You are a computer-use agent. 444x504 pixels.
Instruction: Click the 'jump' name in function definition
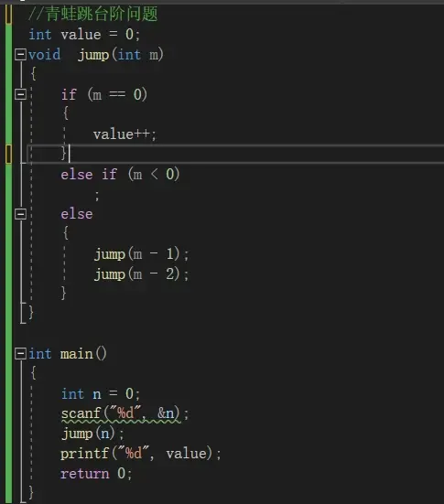coord(93,55)
